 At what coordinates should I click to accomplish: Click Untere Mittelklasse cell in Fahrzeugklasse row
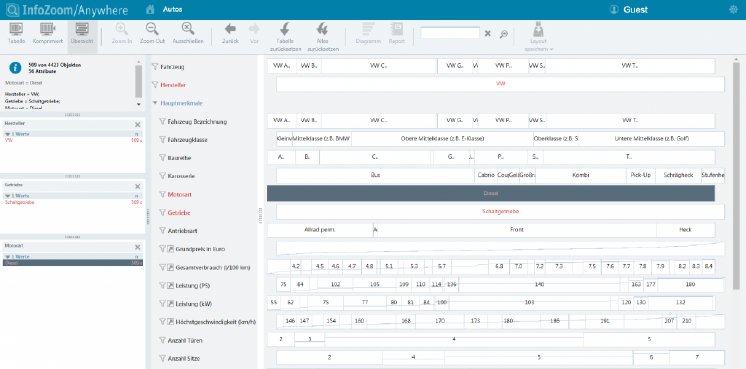tap(651, 139)
